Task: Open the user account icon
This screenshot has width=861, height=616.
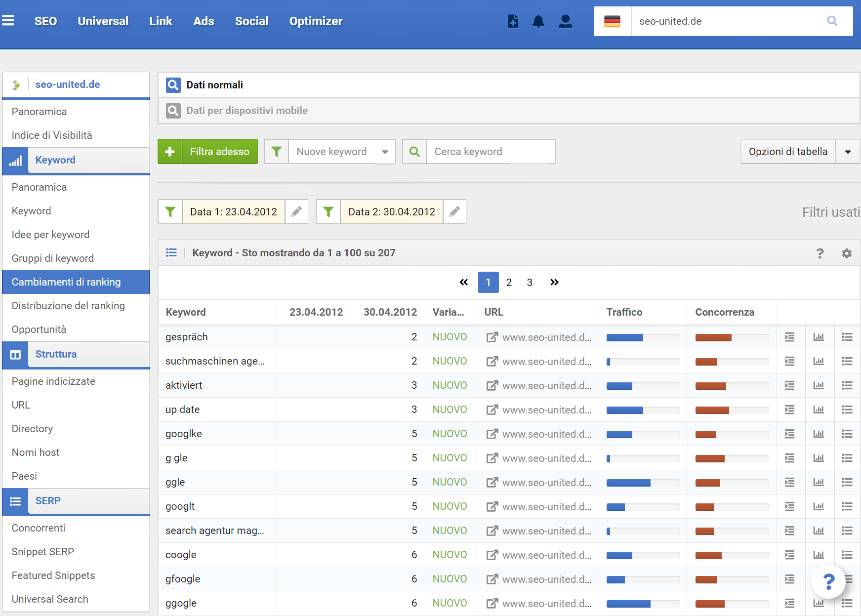Action: click(566, 21)
